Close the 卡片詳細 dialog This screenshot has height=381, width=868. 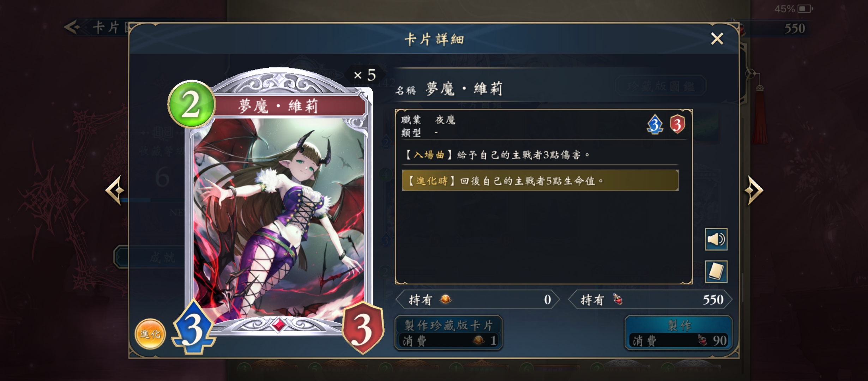pos(717,38)
